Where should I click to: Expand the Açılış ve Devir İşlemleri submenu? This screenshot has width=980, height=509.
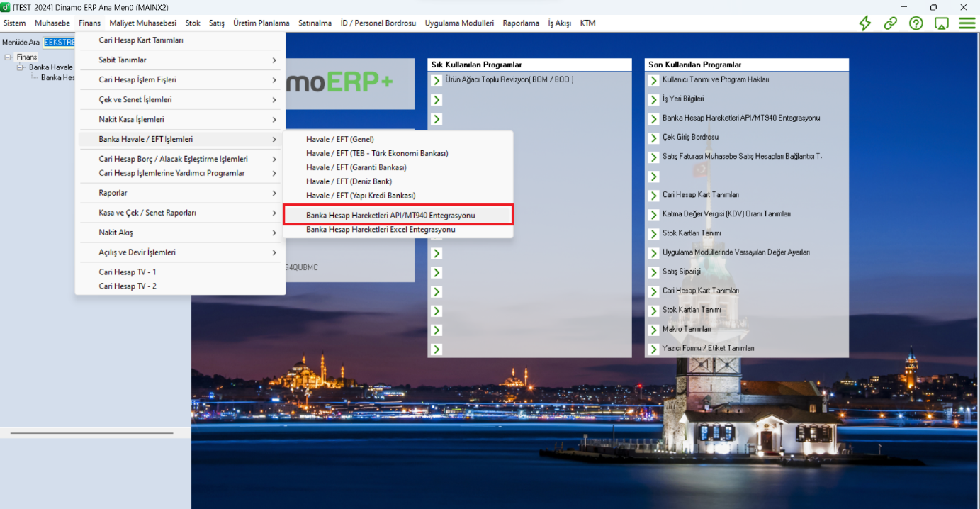[181, 253]
